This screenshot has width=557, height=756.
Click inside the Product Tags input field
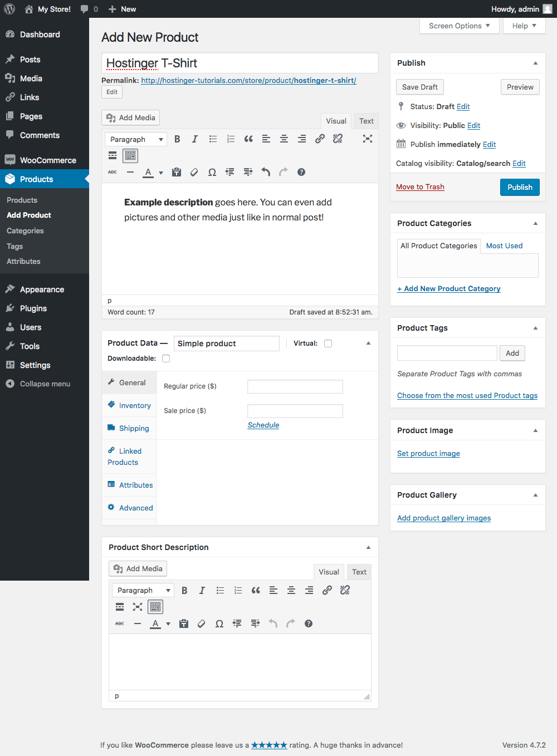[447, 353]
